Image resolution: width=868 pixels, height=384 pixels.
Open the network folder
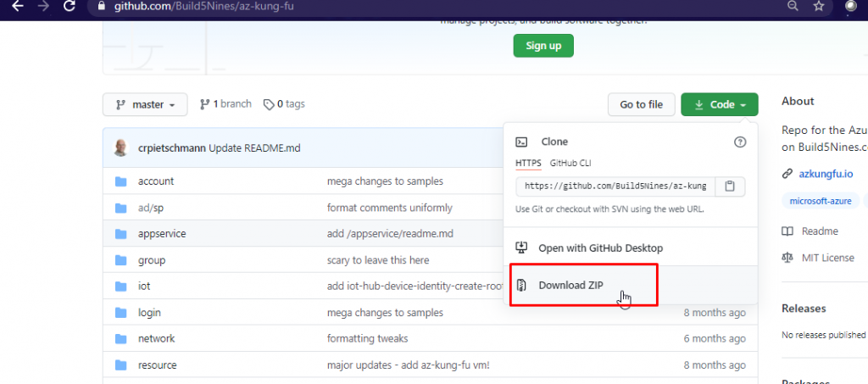click(156, 338)
